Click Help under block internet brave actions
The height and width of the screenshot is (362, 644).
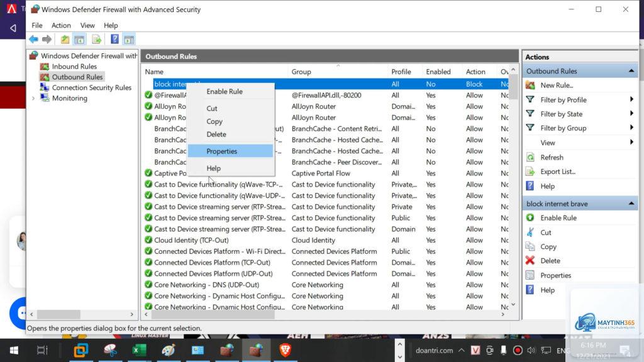tap(547, 290)
